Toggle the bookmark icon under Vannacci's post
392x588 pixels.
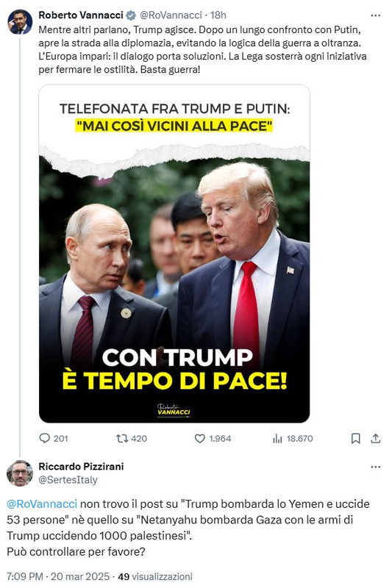[x=355, y=438]
